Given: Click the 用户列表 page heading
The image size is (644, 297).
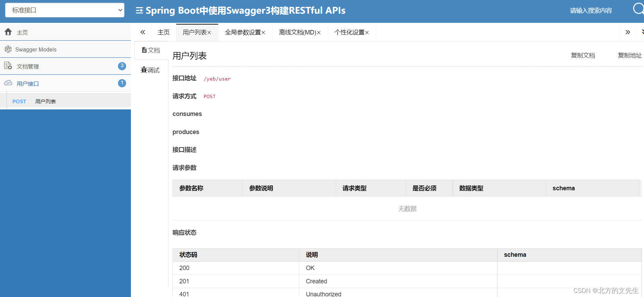Looking at the screenshot, I should [x=190, y=56].
